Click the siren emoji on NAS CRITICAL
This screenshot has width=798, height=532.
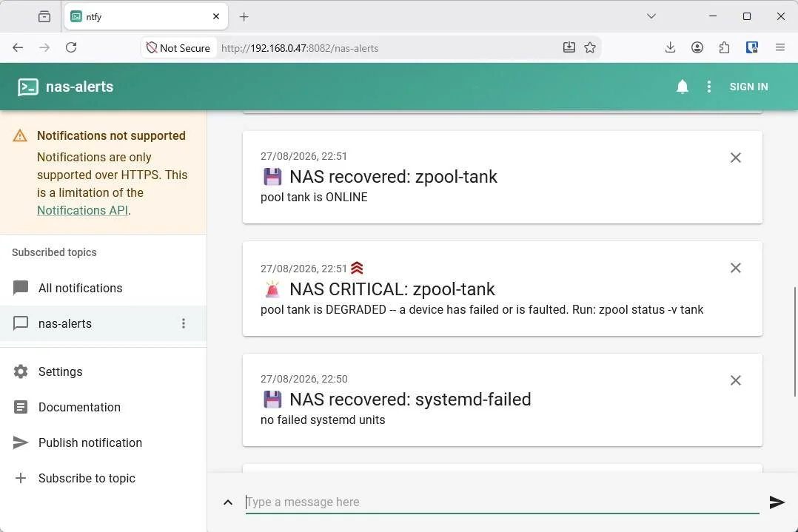pyautogui.click(x=272, y=289)
